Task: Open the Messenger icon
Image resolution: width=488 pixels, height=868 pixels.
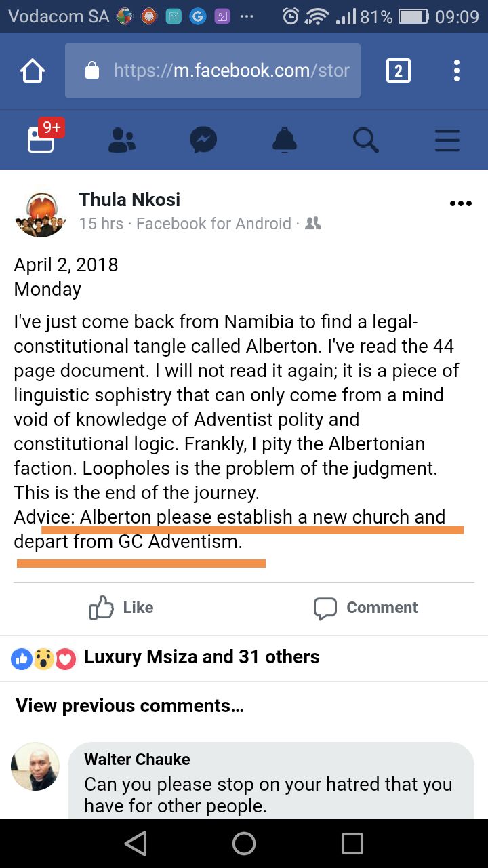Action: [203, 140]
